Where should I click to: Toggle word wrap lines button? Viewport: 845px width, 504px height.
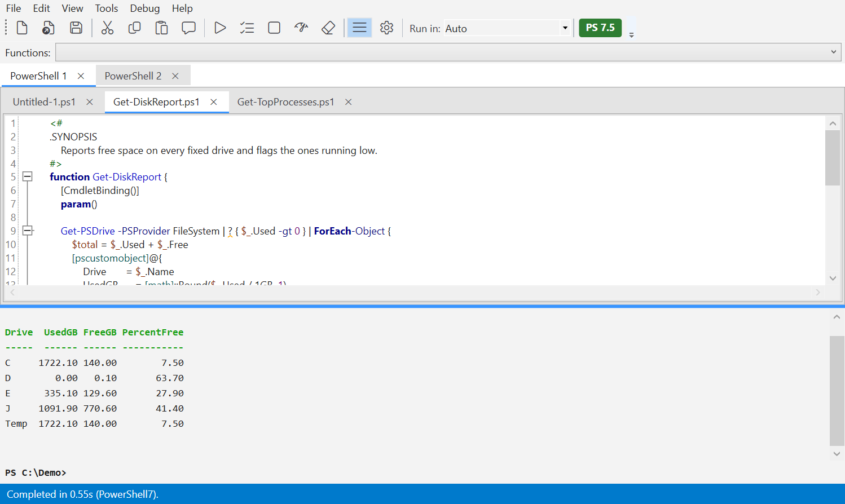(359, 28)
